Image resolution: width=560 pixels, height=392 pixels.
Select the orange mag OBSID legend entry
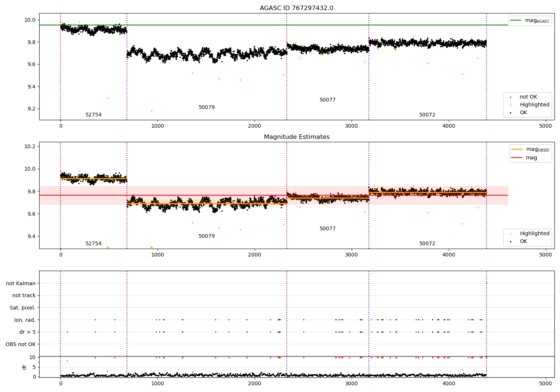[x=530, y=149]
